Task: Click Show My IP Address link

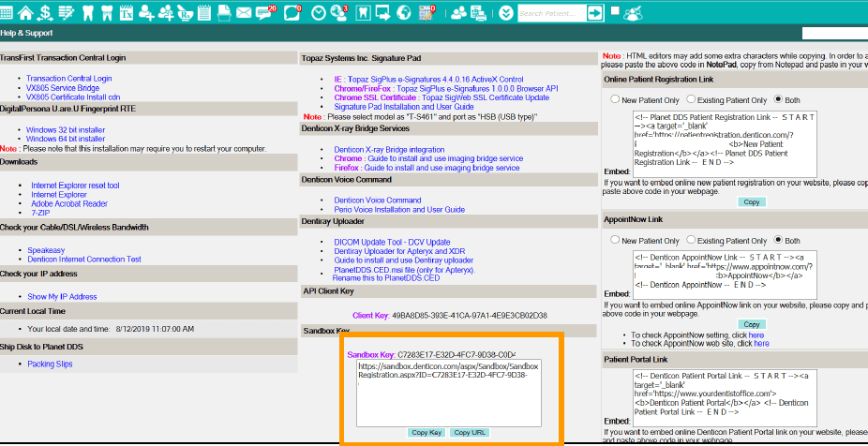Action: click(x=62, y=297)
